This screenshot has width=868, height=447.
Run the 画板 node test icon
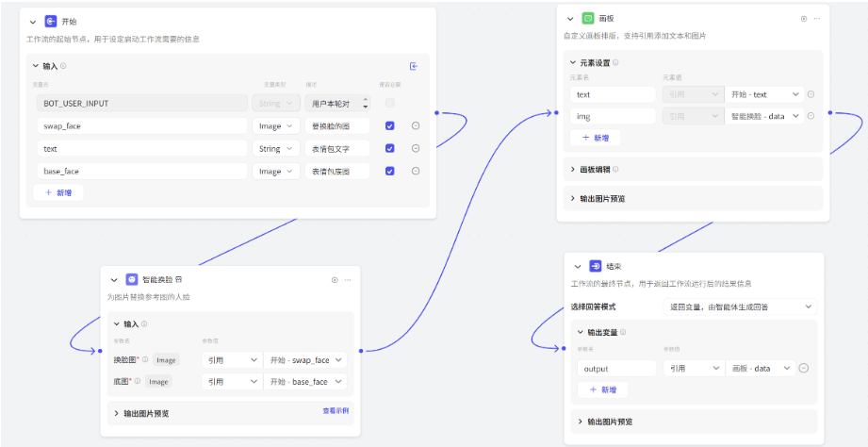click(x=804, y=19)
